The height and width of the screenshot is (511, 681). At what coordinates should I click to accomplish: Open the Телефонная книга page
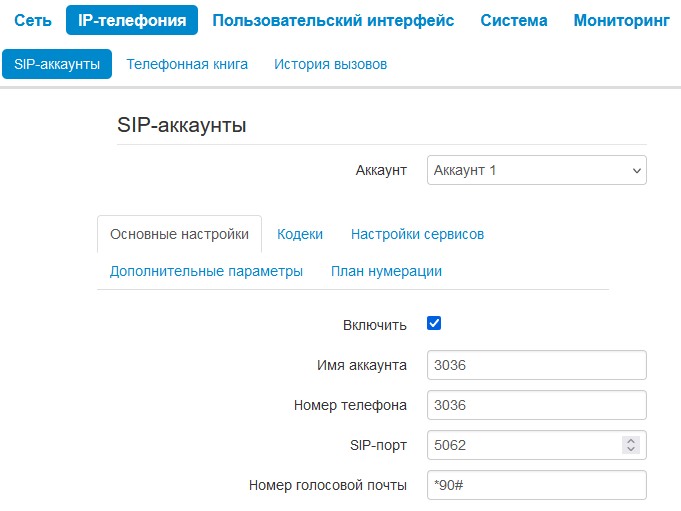pyautogui.click(x=187, y=64)
